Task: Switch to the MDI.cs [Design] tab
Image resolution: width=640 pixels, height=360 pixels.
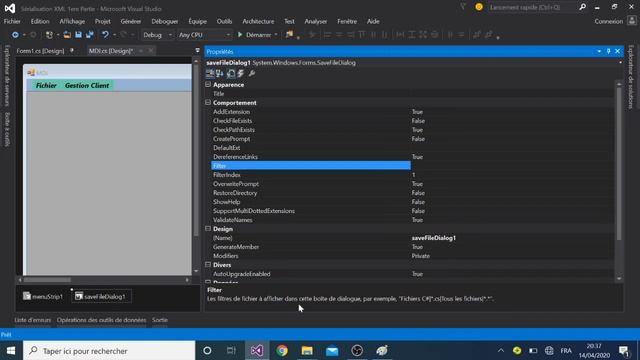Action: pos(111,51)
